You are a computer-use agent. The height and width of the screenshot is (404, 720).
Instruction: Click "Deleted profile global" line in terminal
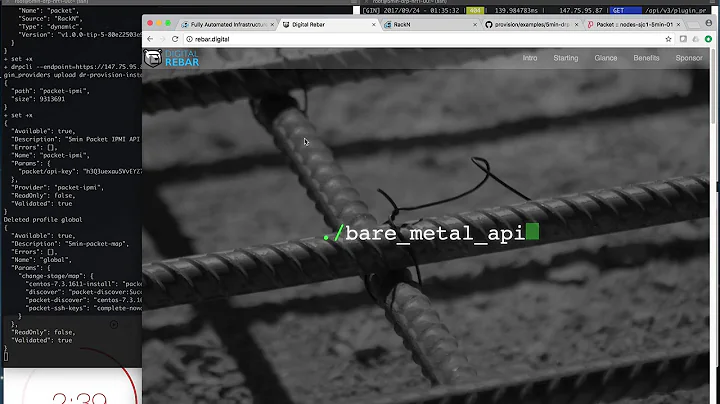tap(43, 219)
